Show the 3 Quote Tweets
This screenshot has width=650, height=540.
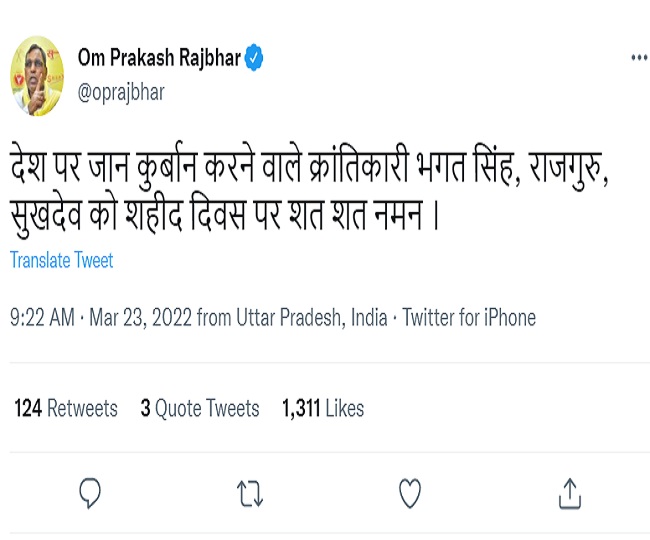[x=200, y=408]
